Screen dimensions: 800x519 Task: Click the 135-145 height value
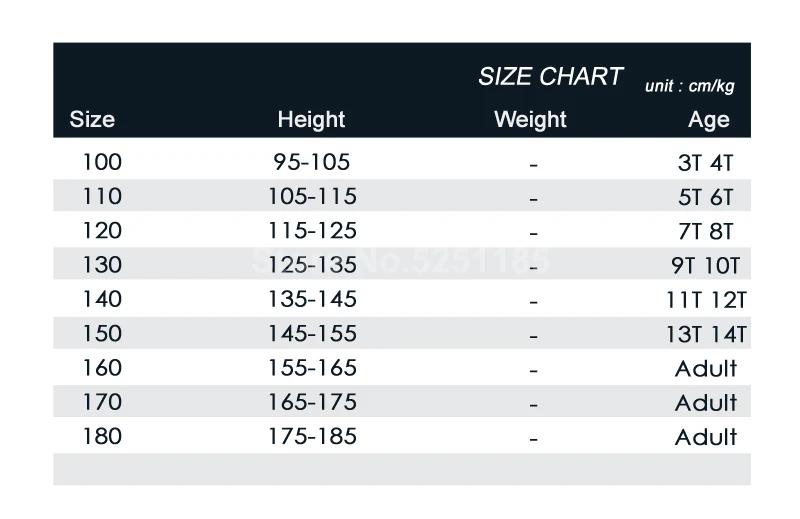312,299
